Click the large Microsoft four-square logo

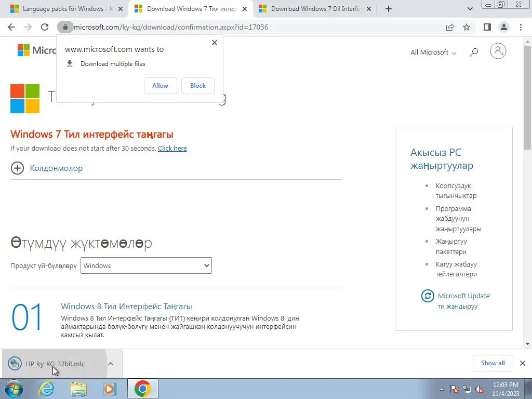[x=25, y=99]
